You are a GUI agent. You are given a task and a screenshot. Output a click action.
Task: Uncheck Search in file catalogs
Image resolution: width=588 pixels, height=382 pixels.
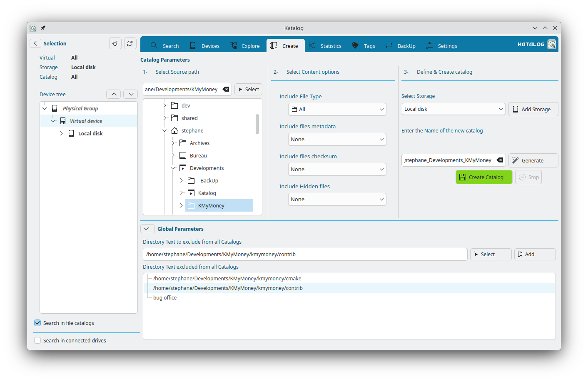pyautogui.click(x=37, y=322)
